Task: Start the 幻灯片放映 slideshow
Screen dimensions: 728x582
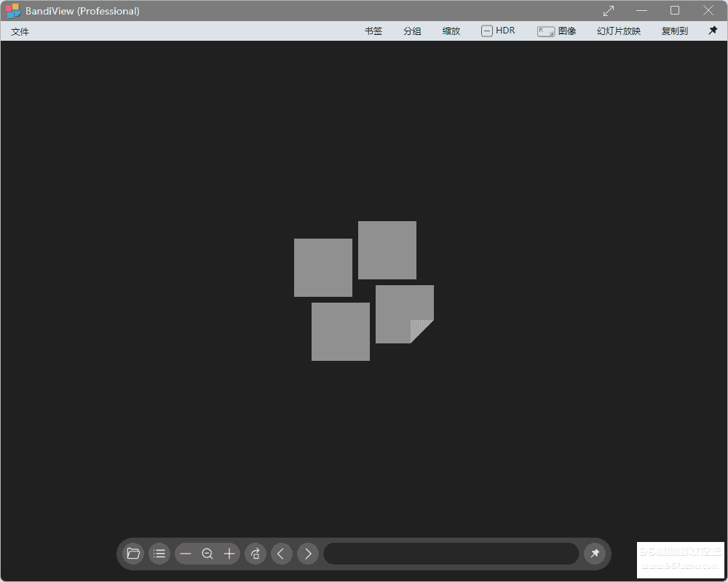Action: (619, 31)
